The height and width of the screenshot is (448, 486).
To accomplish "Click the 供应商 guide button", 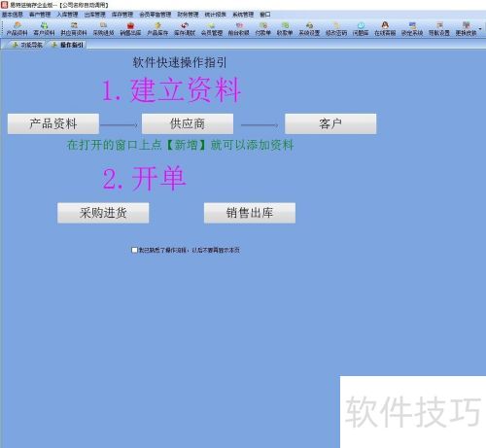I will [188, 123].
